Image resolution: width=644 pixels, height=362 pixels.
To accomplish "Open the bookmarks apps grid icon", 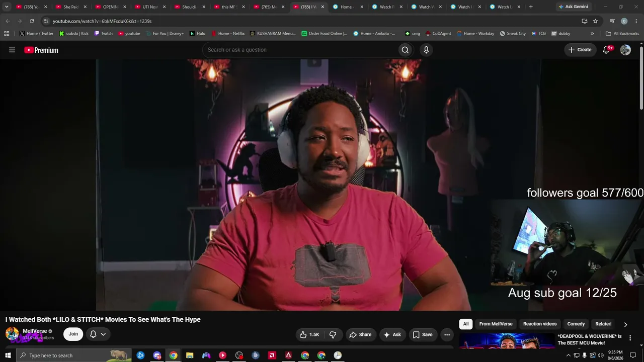I will 7,34.
